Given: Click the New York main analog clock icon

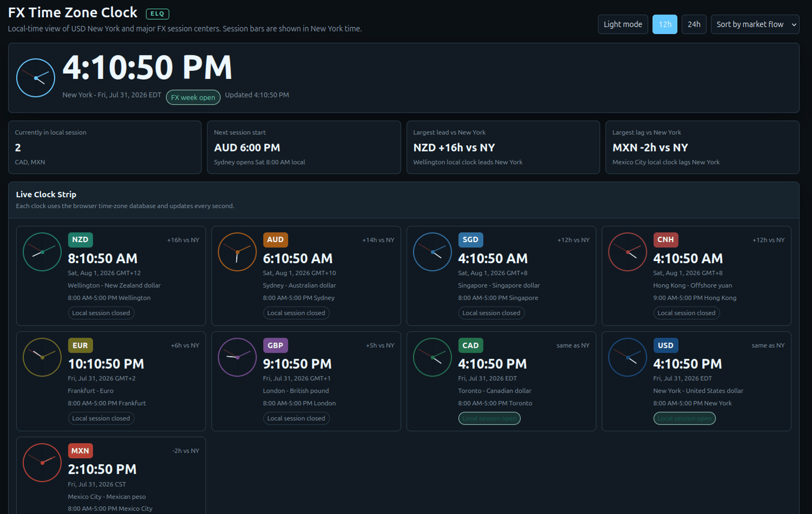Looking at the screenshot, I should pos(36,78).
